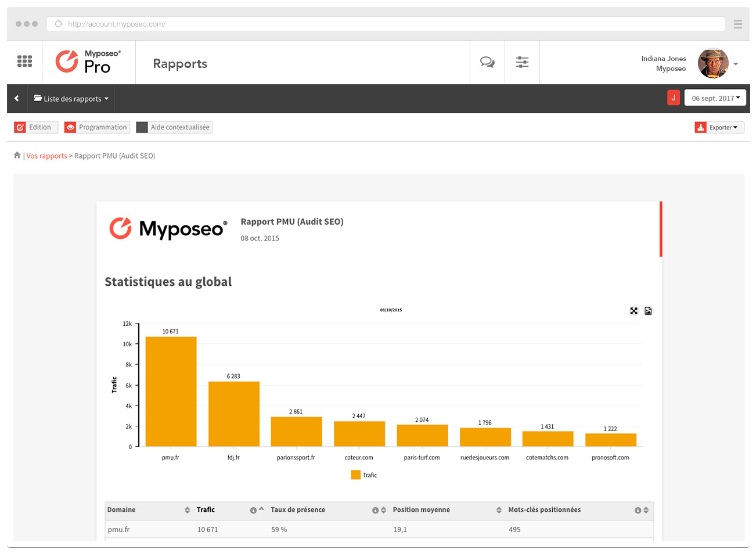Sort by Position moyenne arrows
The image size is (756, 553).
coord(499,510)
